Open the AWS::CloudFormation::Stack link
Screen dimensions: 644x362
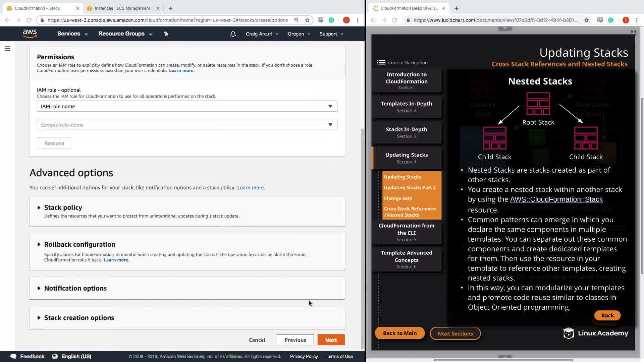pyautogui.click(x=556, y=199)
